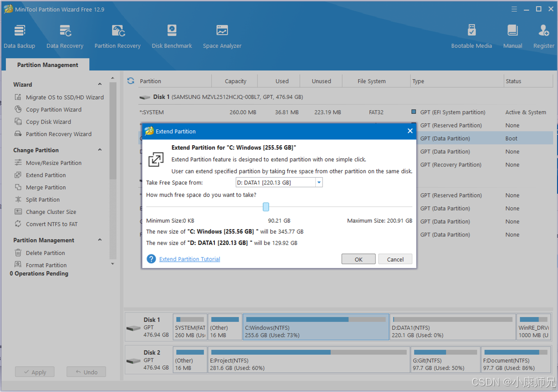Click the free space slider handle
This screenshot has height=392, width=558.
click(x=266, y=207)
